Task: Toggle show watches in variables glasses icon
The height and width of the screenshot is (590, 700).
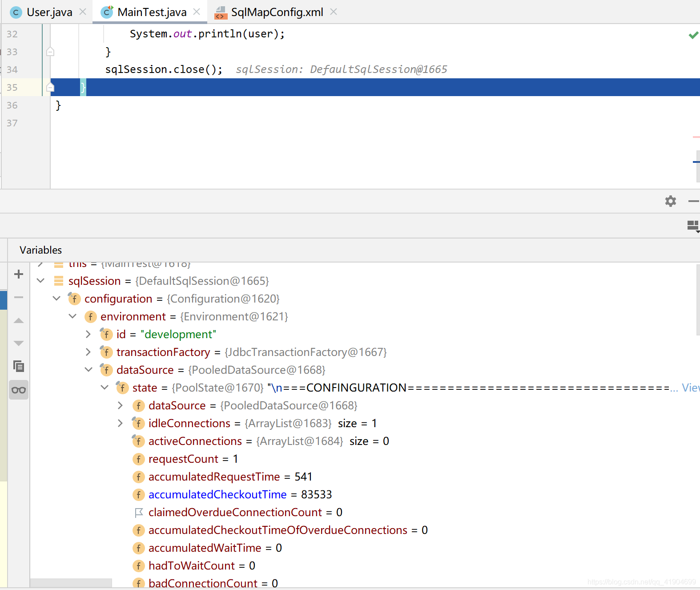Action: point(19,390)
